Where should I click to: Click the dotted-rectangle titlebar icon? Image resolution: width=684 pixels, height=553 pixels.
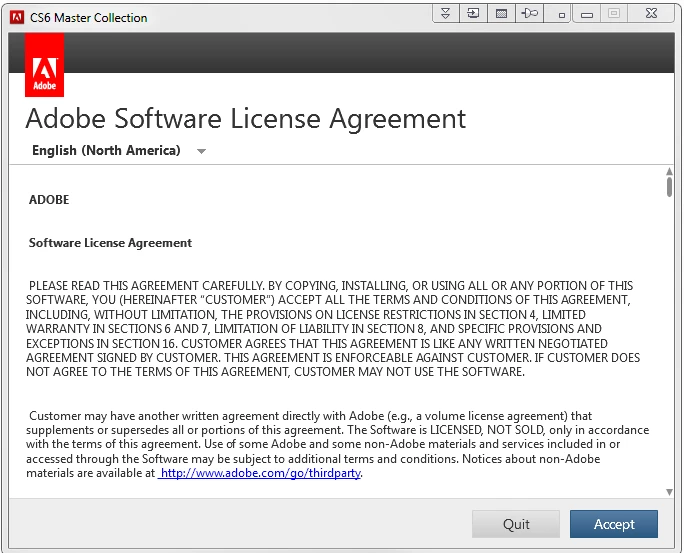click(x=501, y=13)
